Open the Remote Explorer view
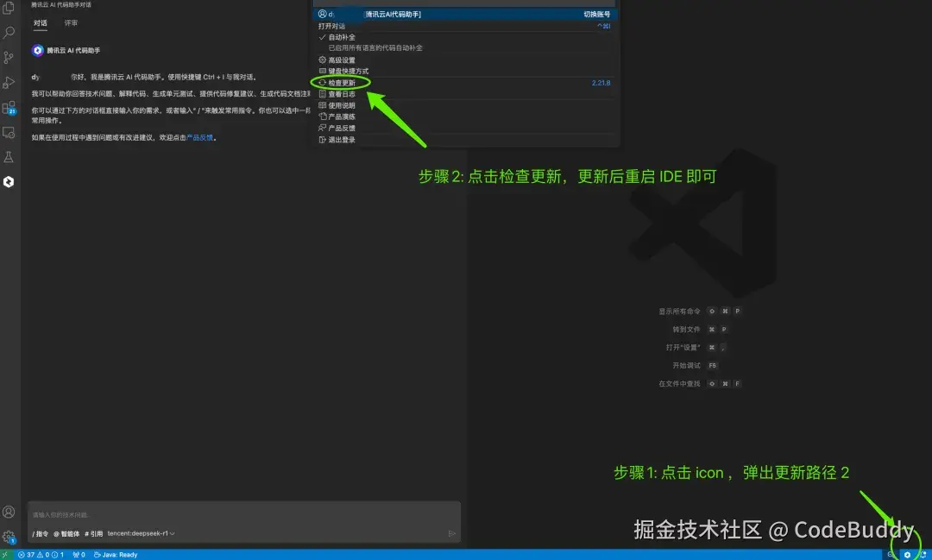Image resolution: width=932 pixels, height=560 pixels. 9,133
